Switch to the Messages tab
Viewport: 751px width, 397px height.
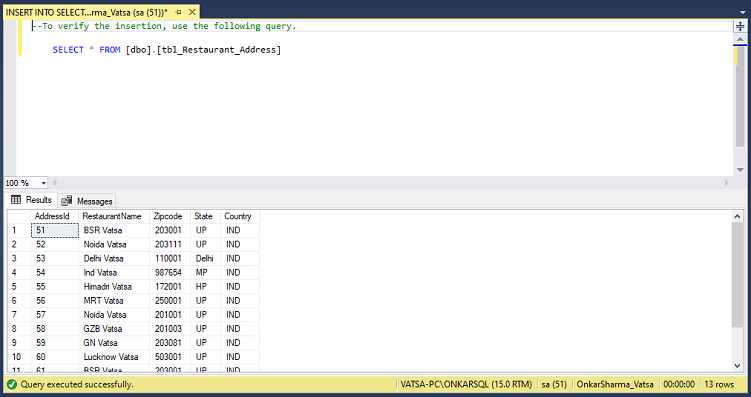pyautogui.click(x=87, y=201)
